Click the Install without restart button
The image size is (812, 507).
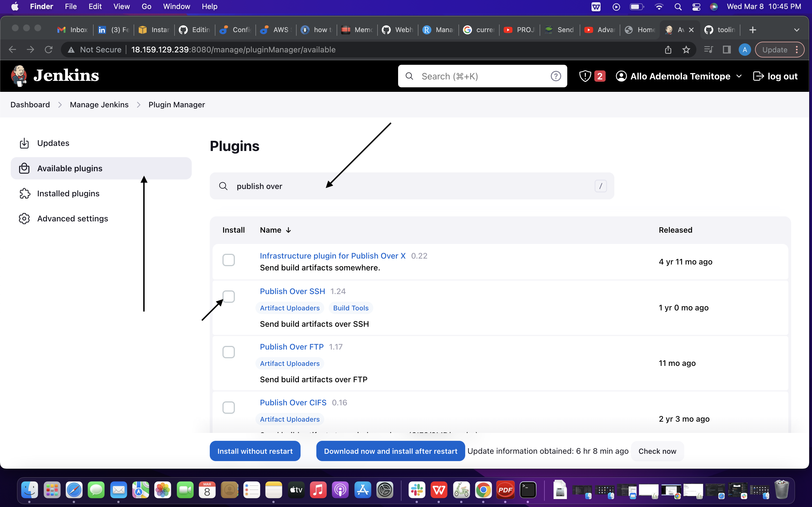point(255,451)
